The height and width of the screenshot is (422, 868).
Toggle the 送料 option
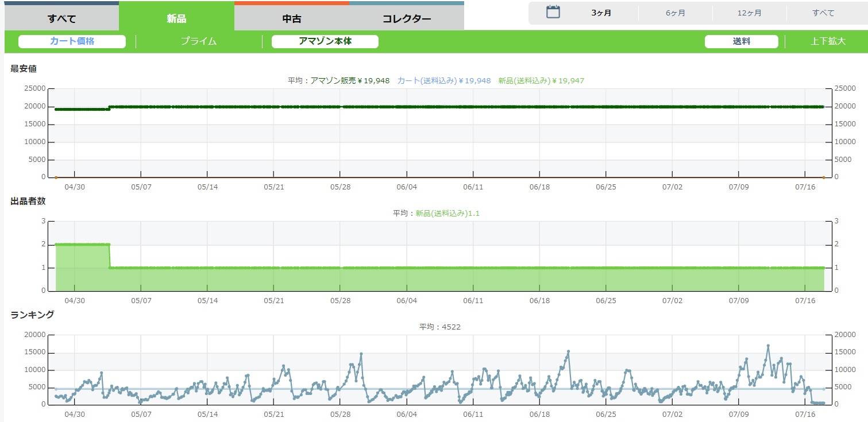[x=741, y=41]
